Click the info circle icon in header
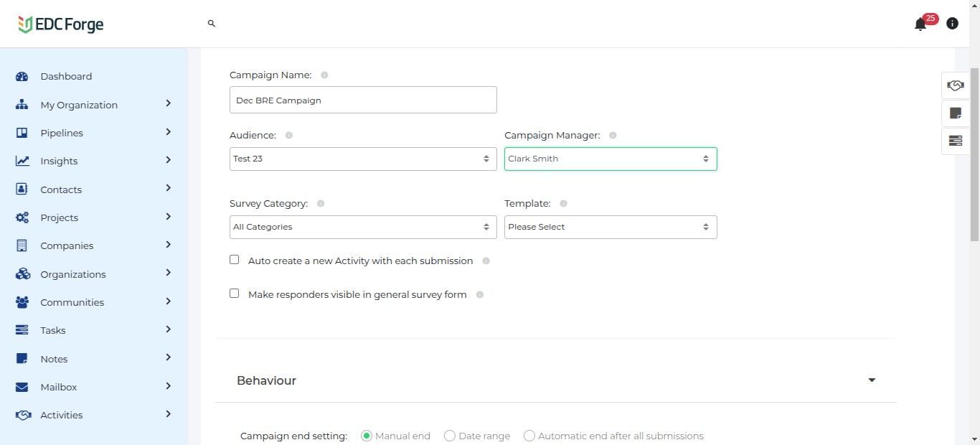The width and height of the screenshot is (980, 445). pyautogui.click(x=952, y=24)
